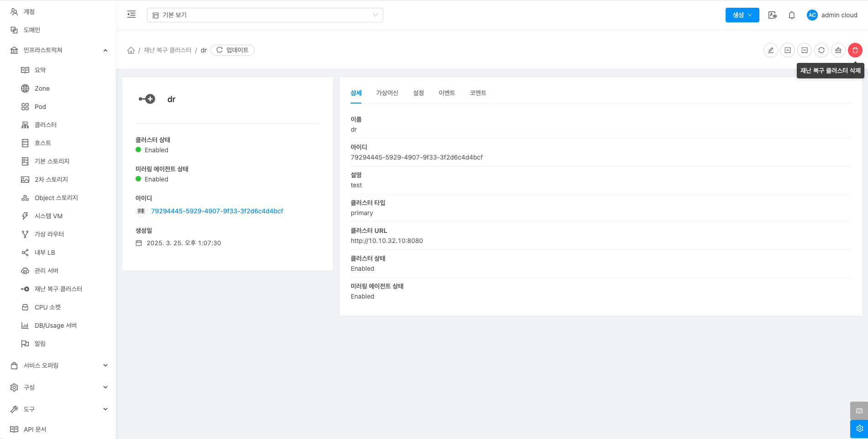Go to home via breadcrumb house icon
Viewport: 868px width, 439px height.
(x=131, y=50)
